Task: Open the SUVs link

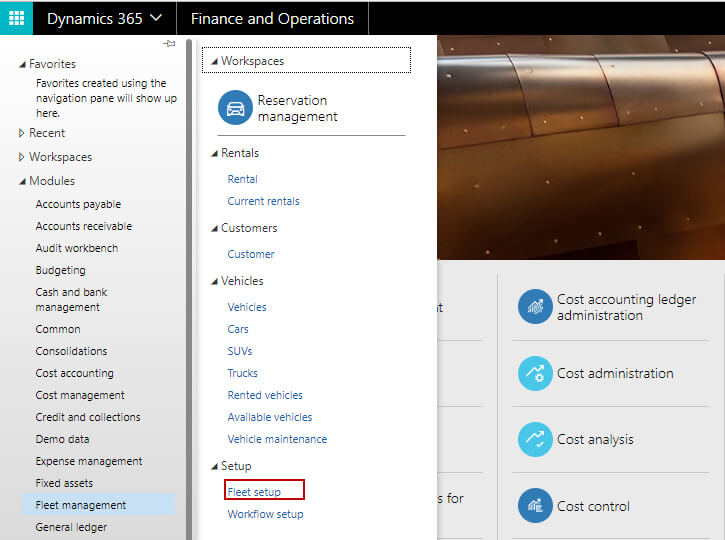Action: coord(240,351)
